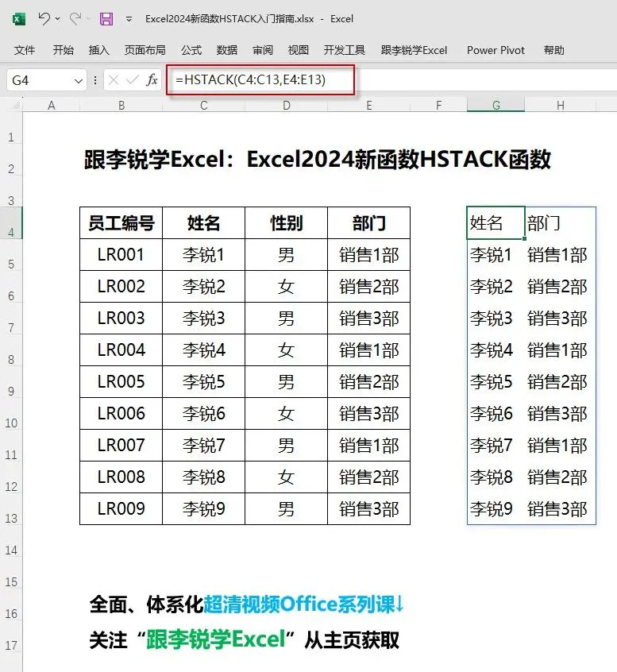
Task: Click the fill handle of cell G4
Action: [524, 239]
